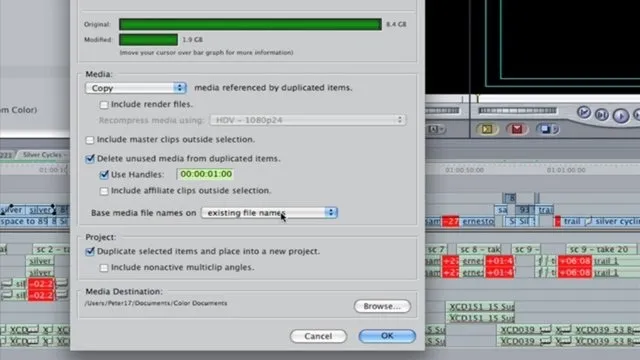Uncheck the Use Handles checkbox
Image resolution: width=640 pixels, height=360 pixels.
(x=104, y=175)
